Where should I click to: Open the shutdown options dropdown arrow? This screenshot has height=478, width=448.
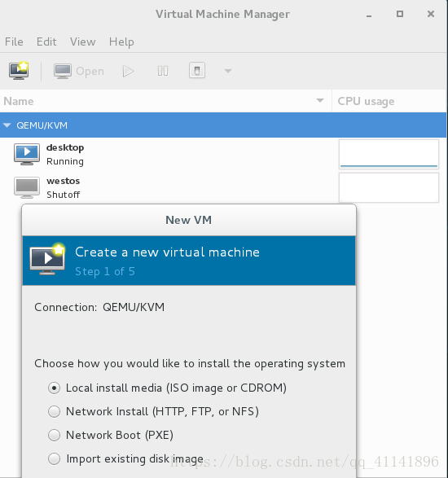(x=228, y=71)
